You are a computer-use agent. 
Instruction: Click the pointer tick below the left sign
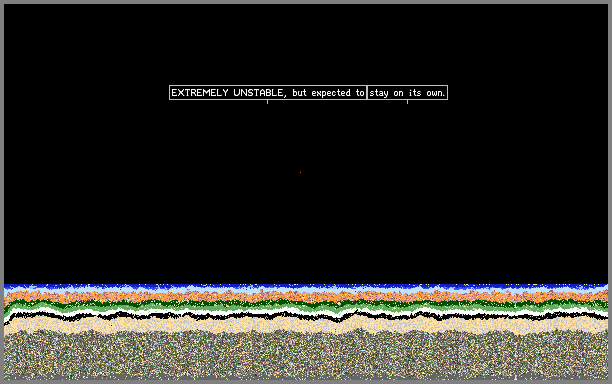click(x=267, y=102)
